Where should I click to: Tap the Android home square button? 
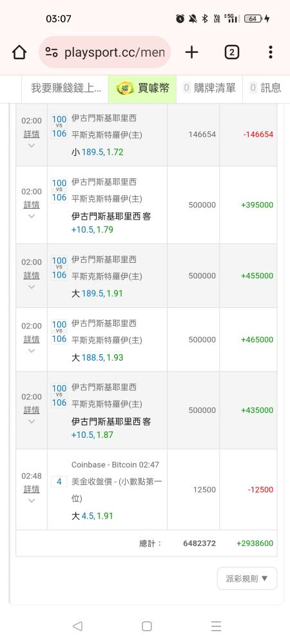coord(147,626)
